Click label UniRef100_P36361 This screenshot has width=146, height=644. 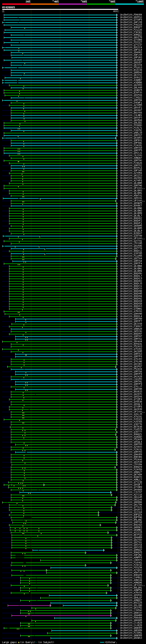[131, 32]
